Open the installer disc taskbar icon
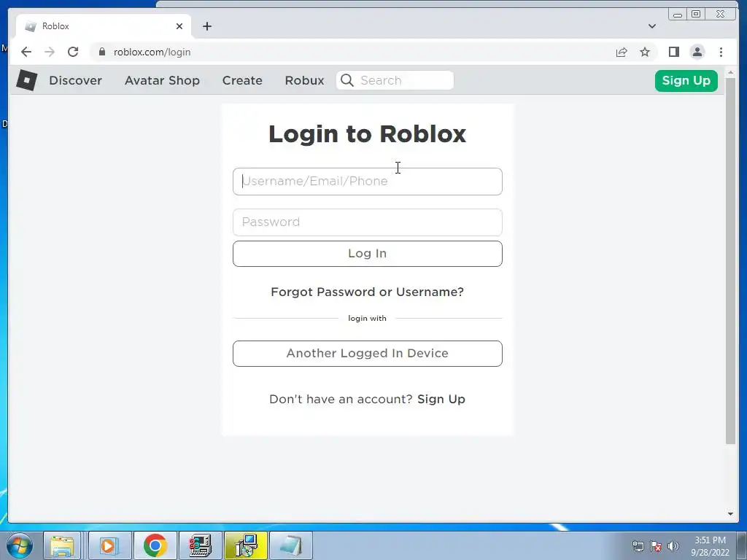 click(x=246, y=545)
